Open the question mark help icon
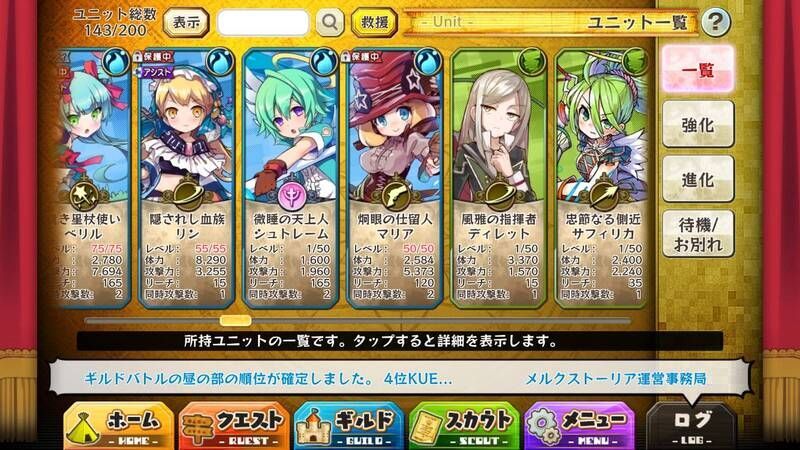 tap(715, 22)
